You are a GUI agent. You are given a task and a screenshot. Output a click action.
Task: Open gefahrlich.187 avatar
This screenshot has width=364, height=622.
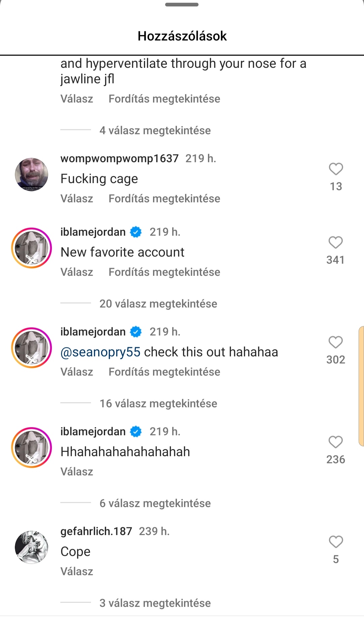pos(32,547)
